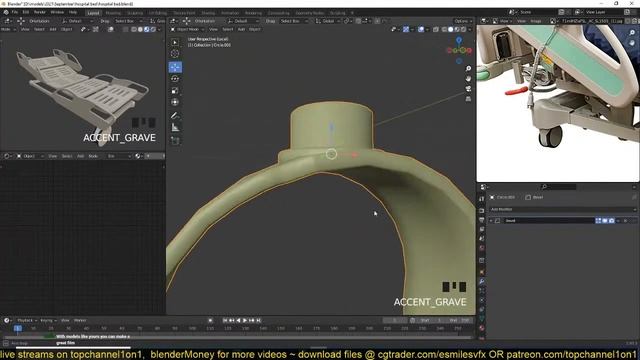This screenshot has width=640, height=360.
Task: Switch perspective/orthographic grid gizmo
Action: coord(468,99)
